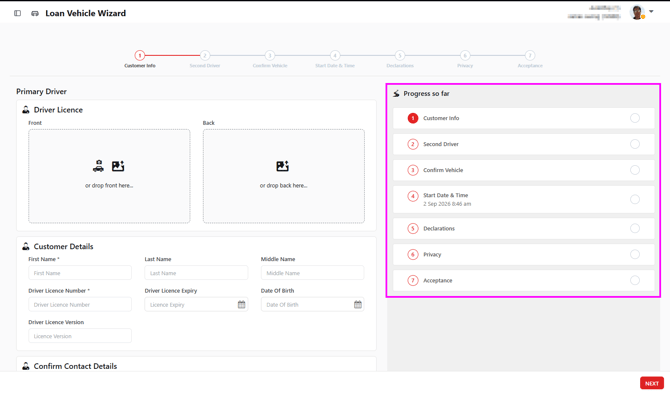
Task: Click '2 Sep 2026 8:46 am' text
Action: 447,204
